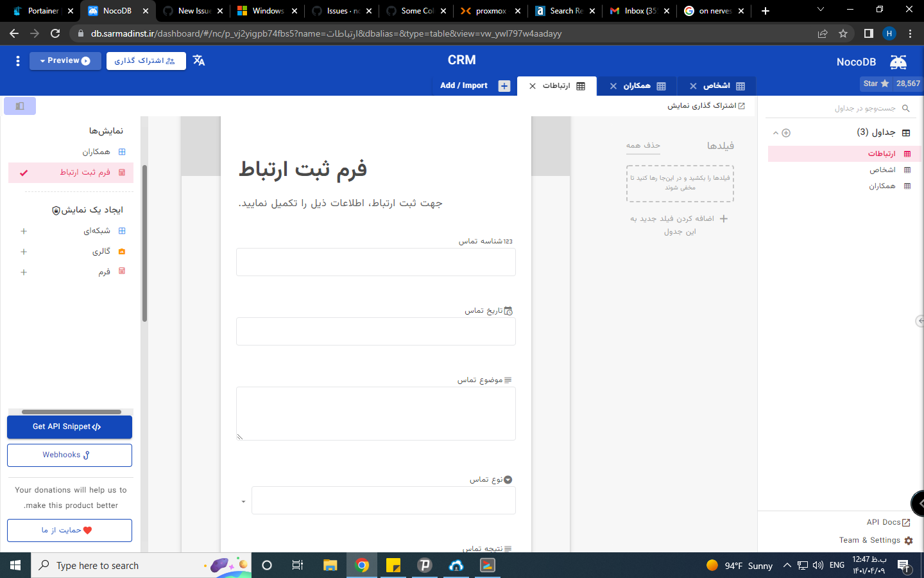
Task: Open Team & Settings via the gear icon
Action: click(909, 540)
